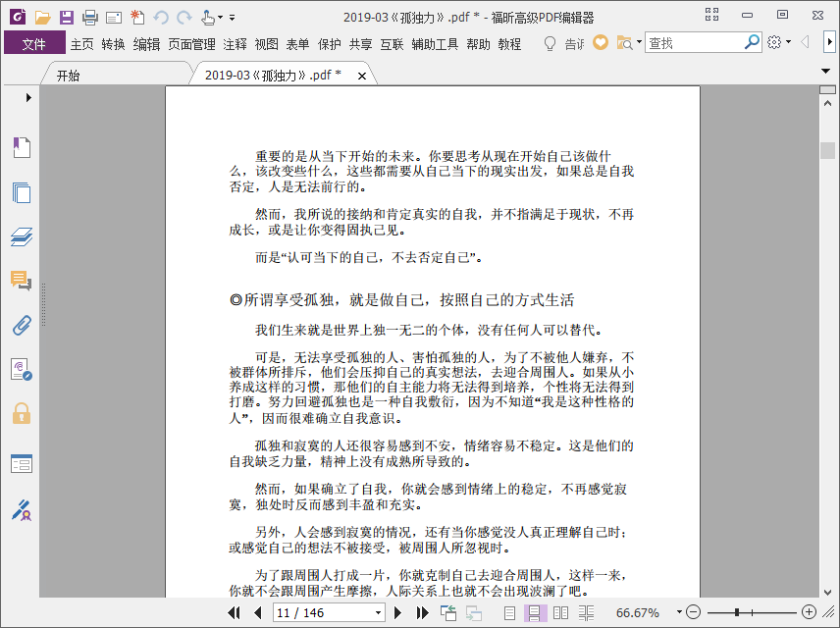Open a file with the folder icon
Image resolution: width=840 pixels, height=628 pixels.
[x=42, y=18]
